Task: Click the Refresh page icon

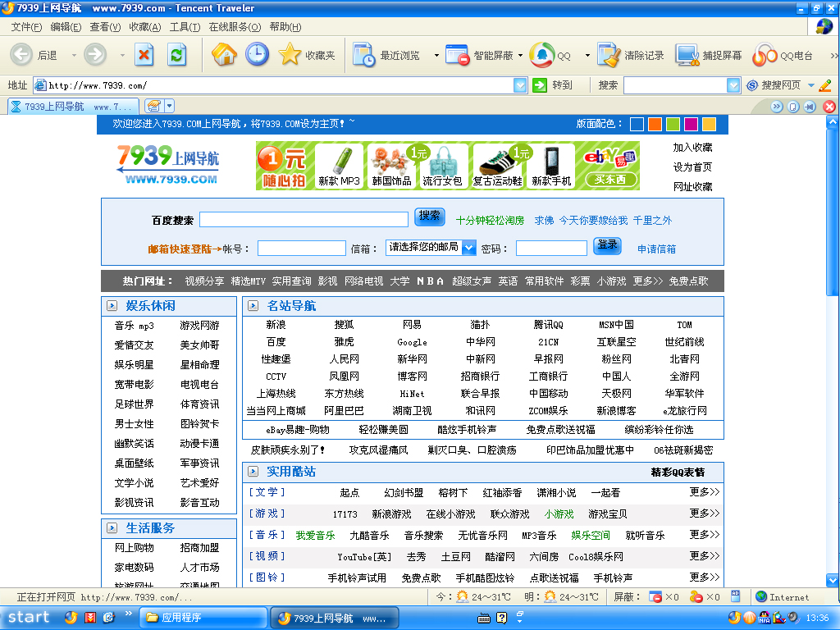Action: (x=176, y=55)
